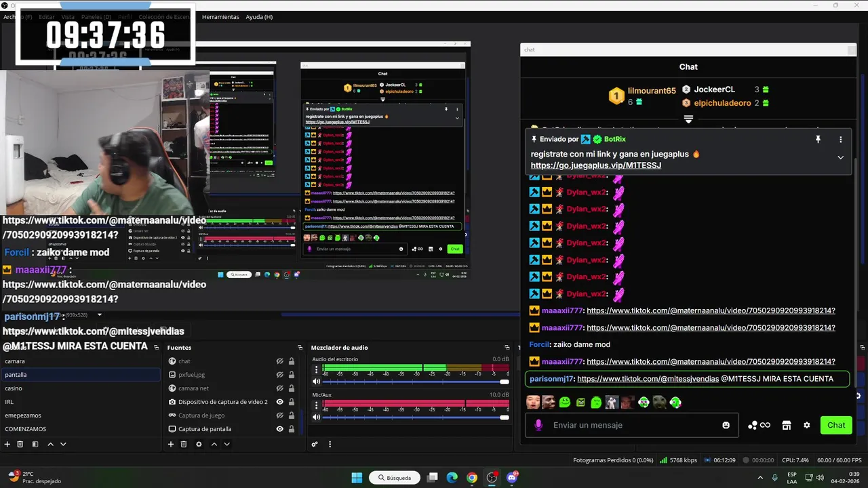Open three-dot menu of pinned message

[x=840, y=140]
